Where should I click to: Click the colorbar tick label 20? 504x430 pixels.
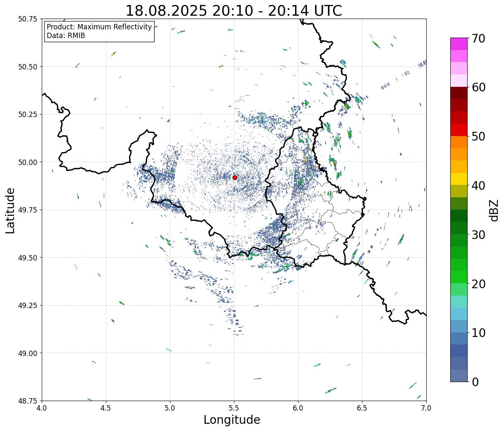tap(478, 284)
